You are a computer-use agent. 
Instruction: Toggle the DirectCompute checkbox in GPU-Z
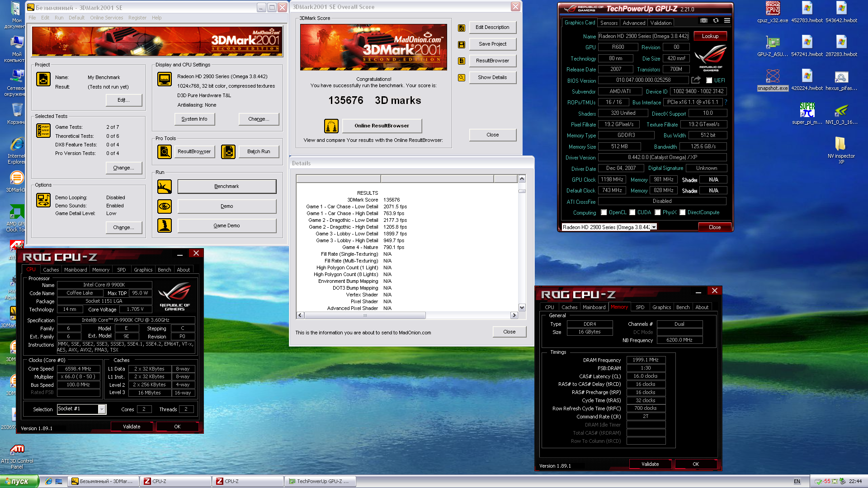(683, 212)
